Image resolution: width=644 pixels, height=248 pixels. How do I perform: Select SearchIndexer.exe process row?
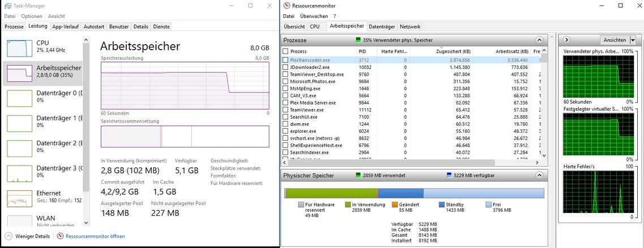point(411,153)
